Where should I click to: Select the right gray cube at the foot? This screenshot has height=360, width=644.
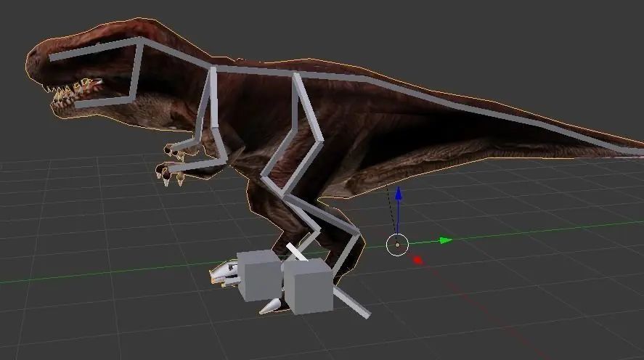pyautogui.click(x=309, y=286)
